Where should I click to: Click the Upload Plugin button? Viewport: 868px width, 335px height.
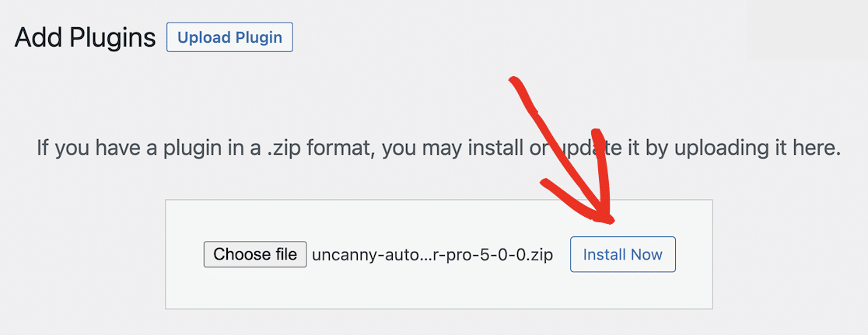(229, 37)
